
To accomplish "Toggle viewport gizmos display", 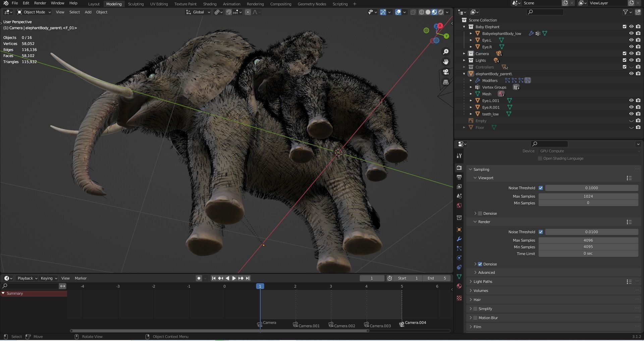I will [383, 12].
